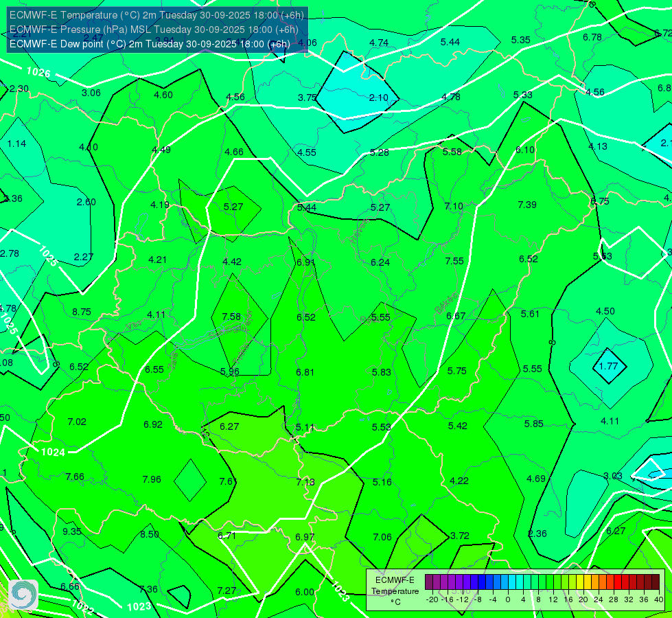Click the 6.92 dew point value

pyautogui.click(x=153, y=424)
